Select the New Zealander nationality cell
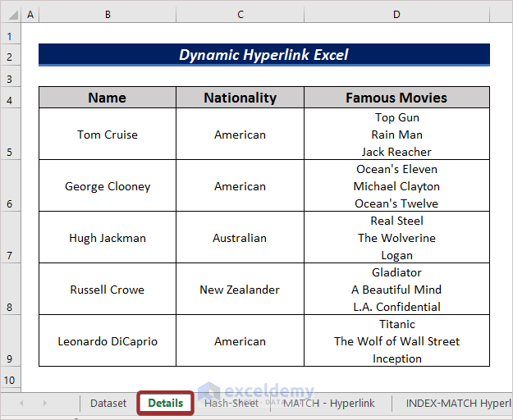Viewport: 513px width, 420px height. click(x=240, y=289)
